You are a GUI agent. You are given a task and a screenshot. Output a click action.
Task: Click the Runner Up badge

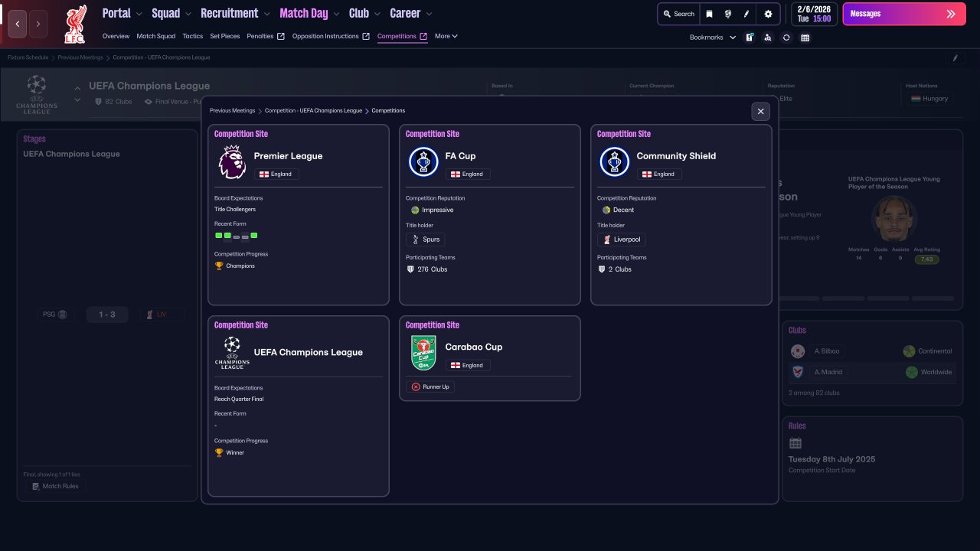coord(430,386)
